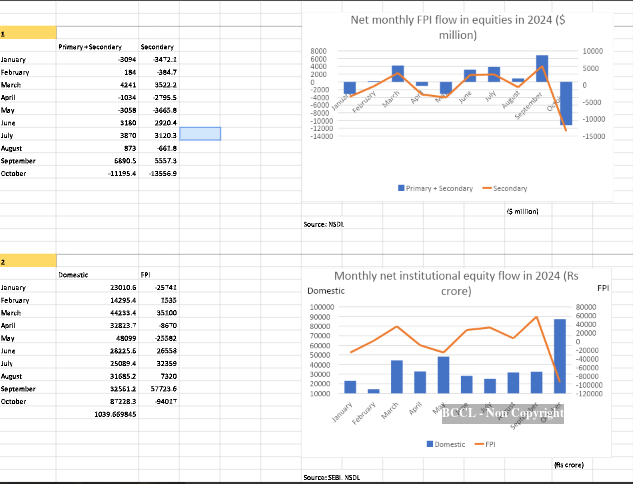The width and height of the screenshot is (633, 484).
Task: Select the Net monthly FPI flow chart title
Action: (457, 27)
